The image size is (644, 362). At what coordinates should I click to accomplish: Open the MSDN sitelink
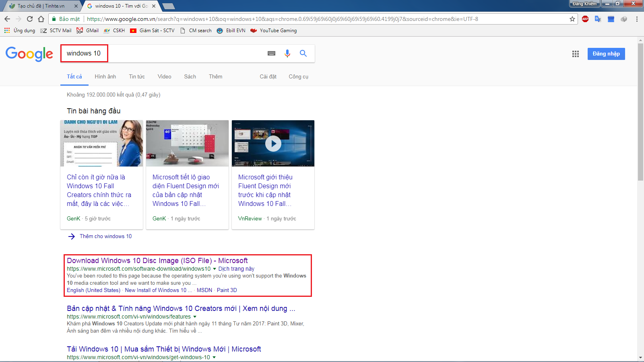pos(204,290)
